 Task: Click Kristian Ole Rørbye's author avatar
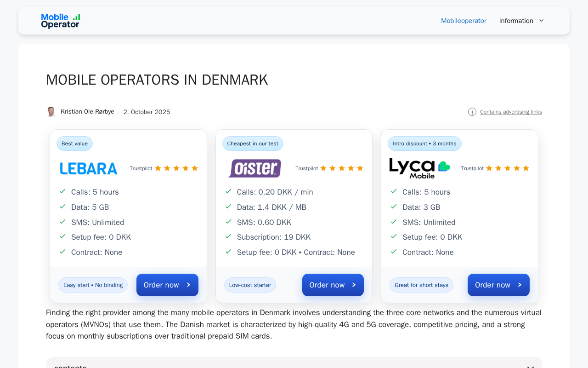[51, 112]
